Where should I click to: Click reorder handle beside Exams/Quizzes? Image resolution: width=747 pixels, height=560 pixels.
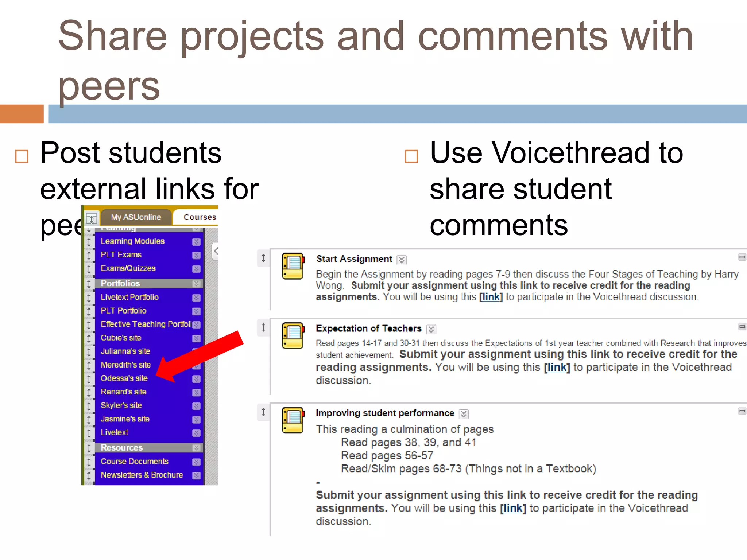coord(89,269)
